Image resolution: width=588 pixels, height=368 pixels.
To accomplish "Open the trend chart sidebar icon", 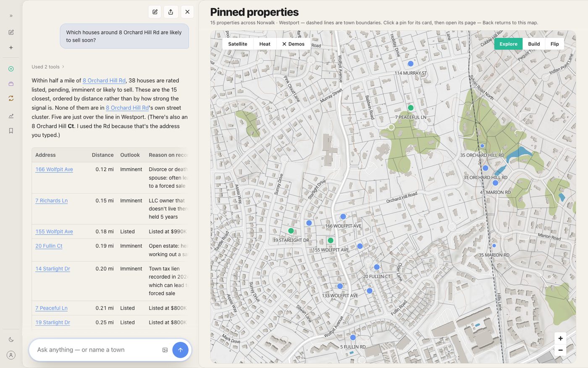I will (x=11, y=116).
